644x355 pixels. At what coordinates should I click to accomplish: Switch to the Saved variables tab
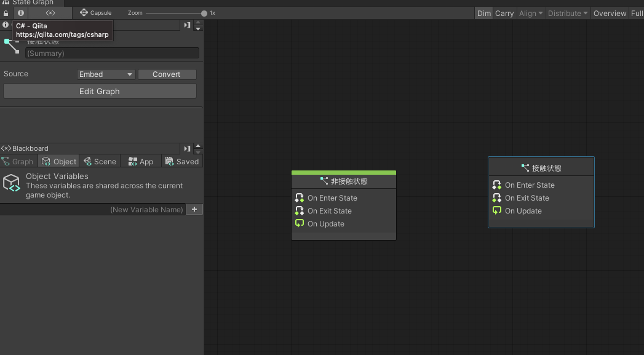click(182, 161)
